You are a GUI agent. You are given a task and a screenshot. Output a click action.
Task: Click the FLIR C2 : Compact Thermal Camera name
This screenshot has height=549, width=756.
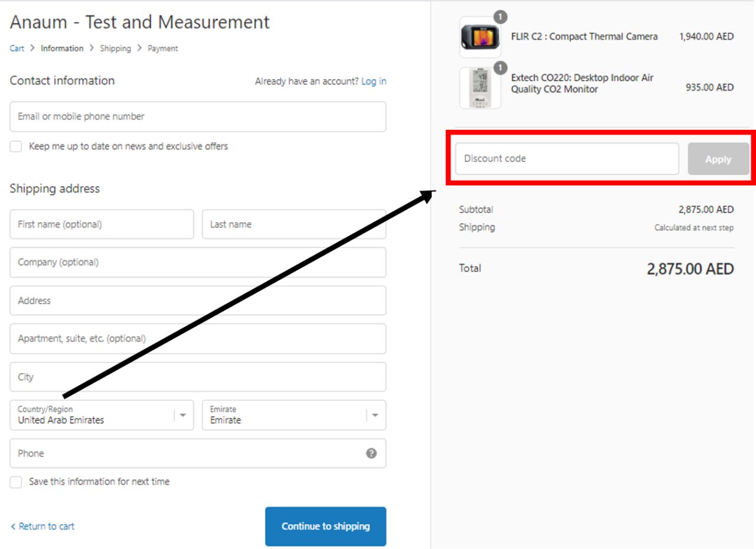pyautogui.click(x=584, y=37)
